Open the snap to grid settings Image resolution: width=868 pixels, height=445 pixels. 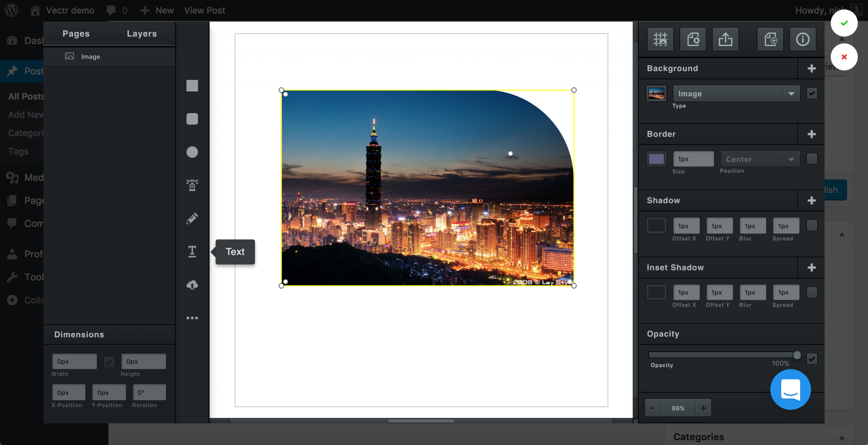click(x=660, y=39)
